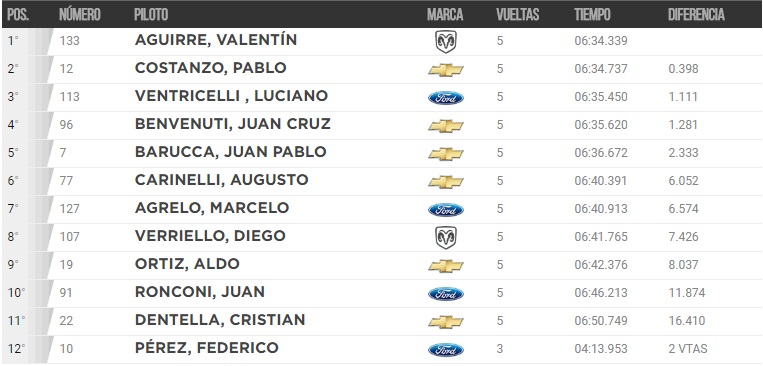This screenshot has width=763, height=366.
Task: Click the Chevrolet logo in Benvenuti's row
Action: click(x=446, y=126)
